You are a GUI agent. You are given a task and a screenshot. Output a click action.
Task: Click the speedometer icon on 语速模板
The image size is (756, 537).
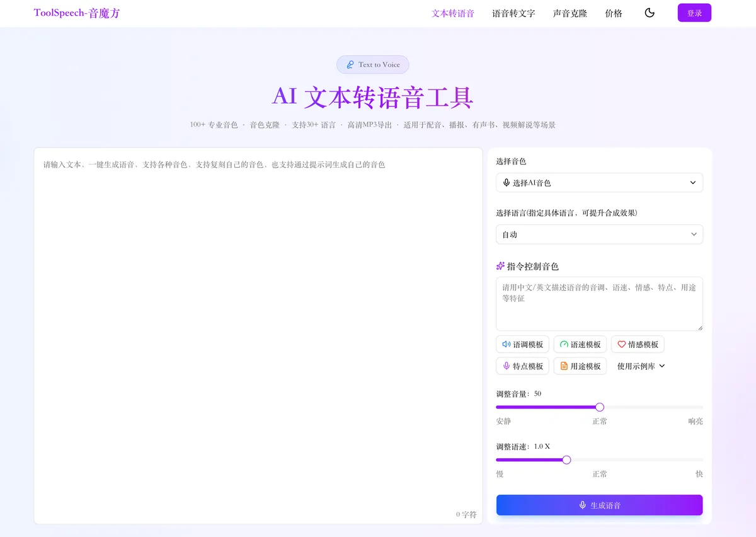[x=564, y=344]
